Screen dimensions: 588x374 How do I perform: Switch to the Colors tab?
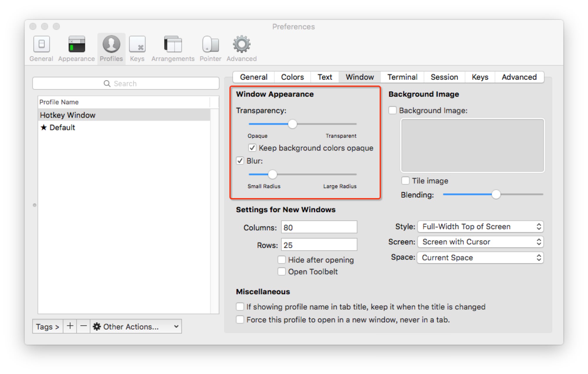point(292,77)
